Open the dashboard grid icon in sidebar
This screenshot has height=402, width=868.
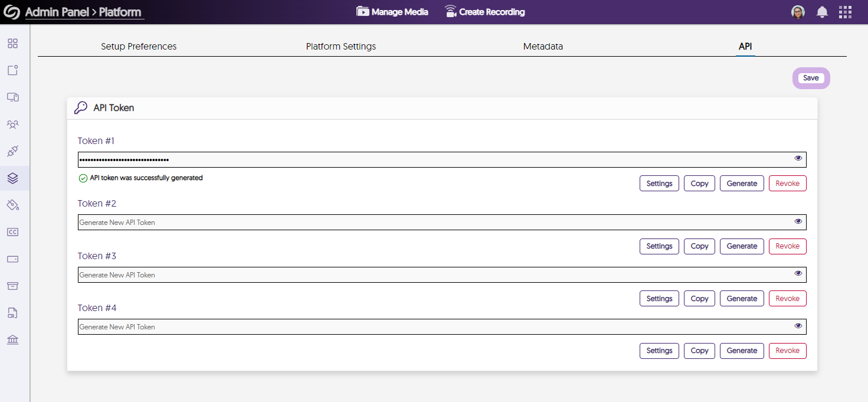pyautogui.click(x=12, y=43)
